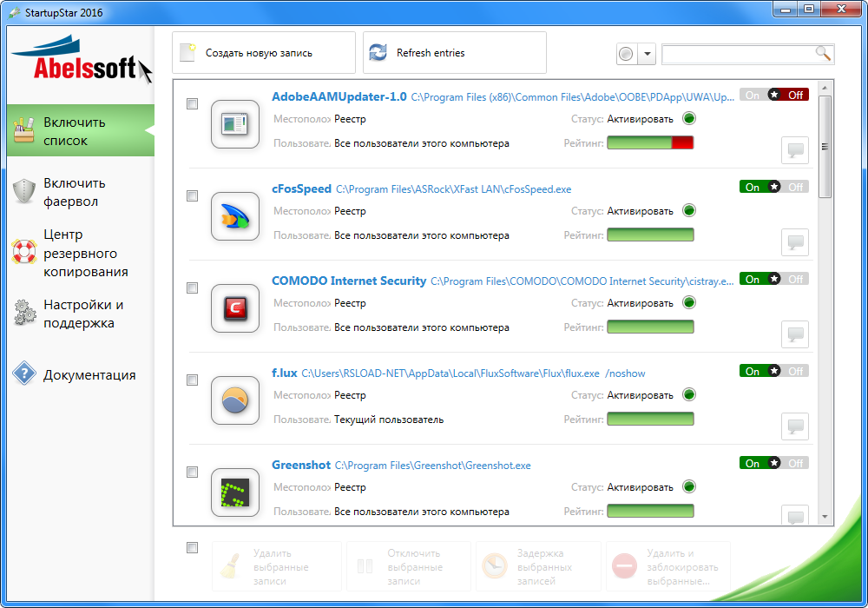Click the rating bar for cFosSpeed
Image resolution: width=868 pixels, height=608 pixels.
pos(650,235)
